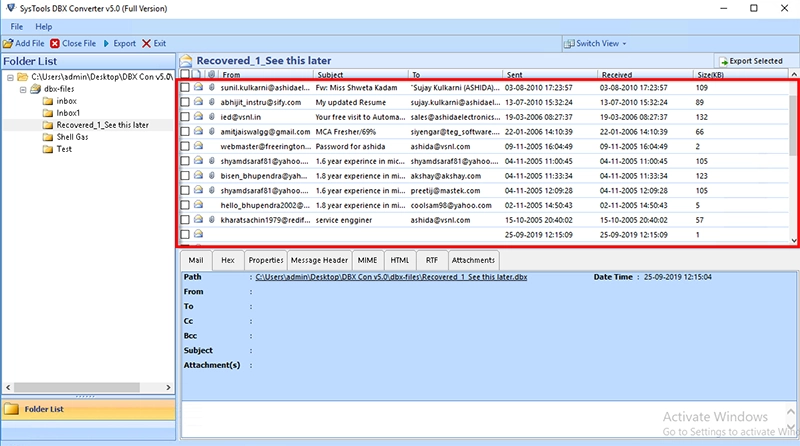Switch to the HTML tab
The image size is (800, 446).
pos(399,260)
